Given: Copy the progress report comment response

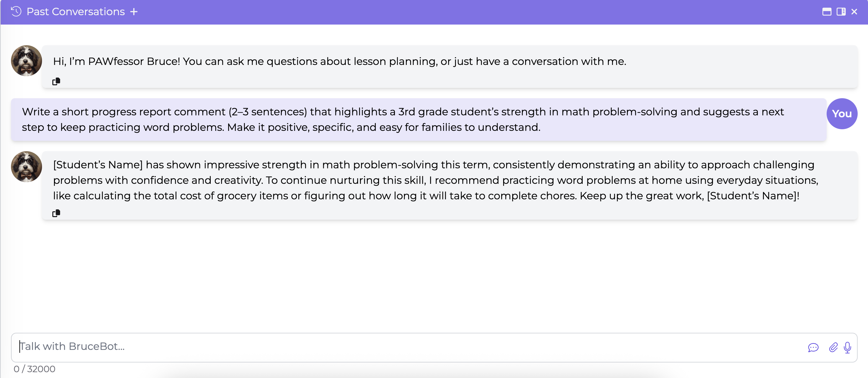Looking at the screenshot, I should click(56, 213).
